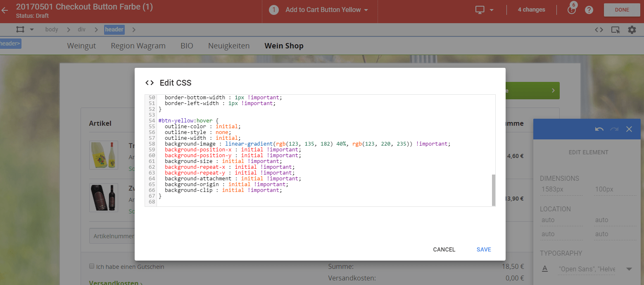
Task: Open the help question mark icon
Action: [589, 10]
